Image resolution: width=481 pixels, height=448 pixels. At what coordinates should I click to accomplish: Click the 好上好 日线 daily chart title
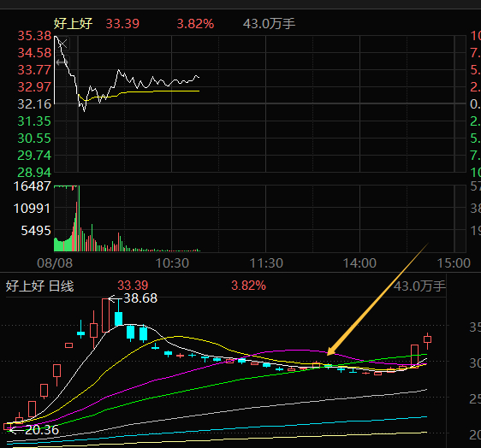click(x=40, y=286)
